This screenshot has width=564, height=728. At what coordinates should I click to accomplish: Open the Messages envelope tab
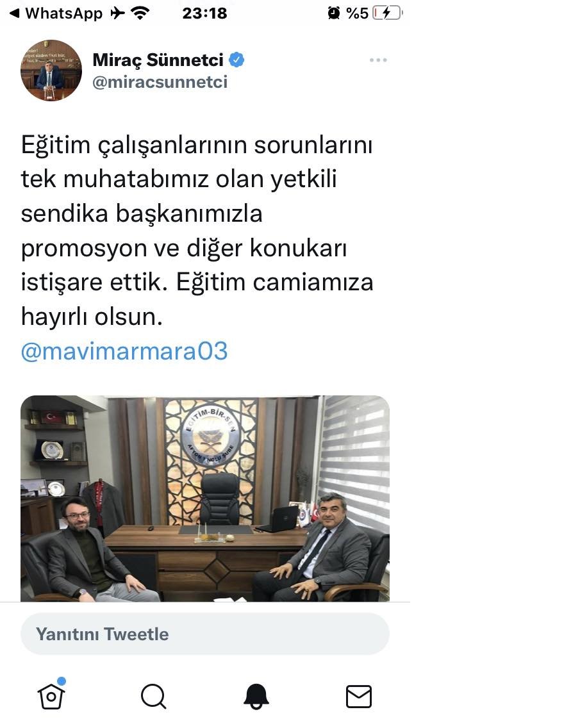click(359, 697)
